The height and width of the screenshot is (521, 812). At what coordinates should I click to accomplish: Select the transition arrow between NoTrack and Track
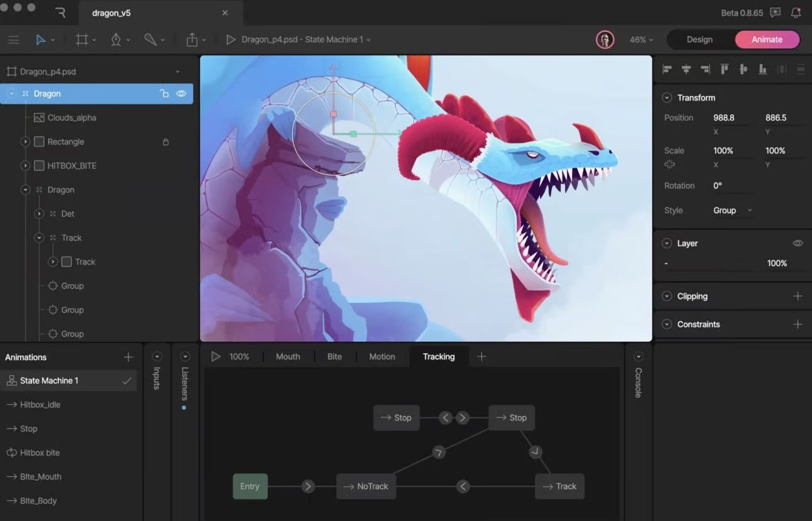point(463,486)
